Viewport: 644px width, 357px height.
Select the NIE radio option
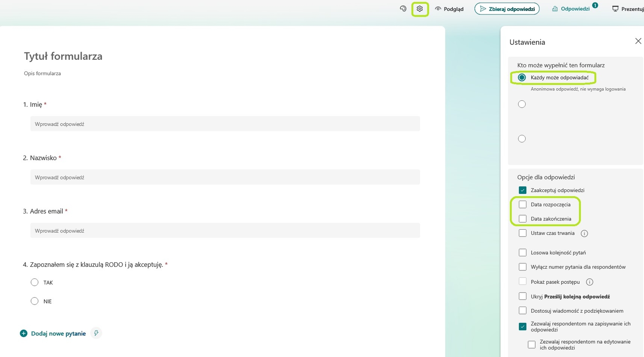coord(35,301)
